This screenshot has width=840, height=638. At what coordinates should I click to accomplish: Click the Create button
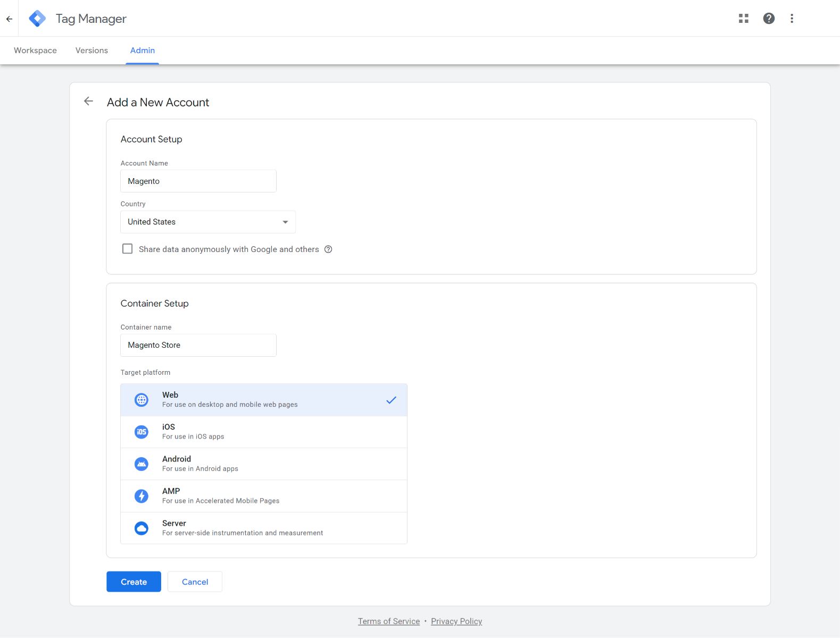point(134,582)
